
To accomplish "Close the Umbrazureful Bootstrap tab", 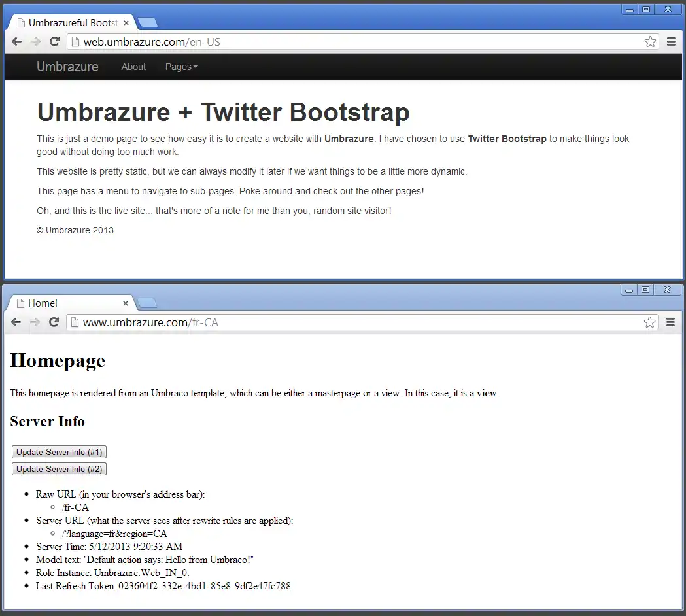I will 126,23.
